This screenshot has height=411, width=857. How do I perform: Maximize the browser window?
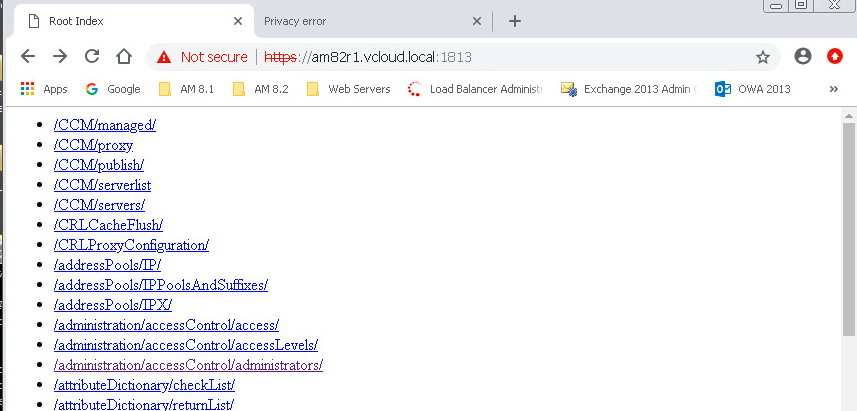click(801, 5)
